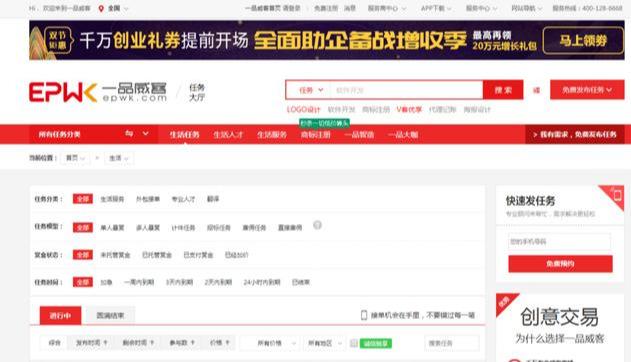The height and width of the screenshot is (362, 631).
Task: Expand 所有任务分类 category chevron
Action: (x=145, y=134)
